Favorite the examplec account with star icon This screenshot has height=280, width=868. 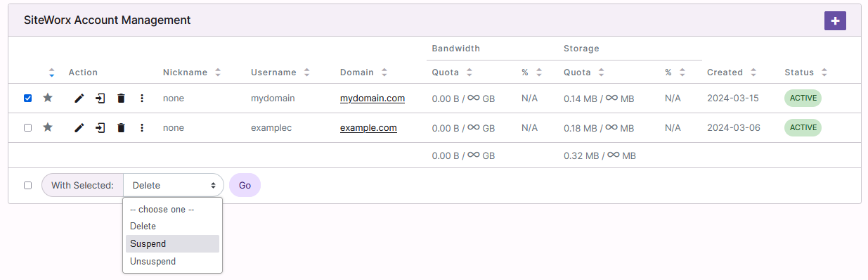point(48,127)
